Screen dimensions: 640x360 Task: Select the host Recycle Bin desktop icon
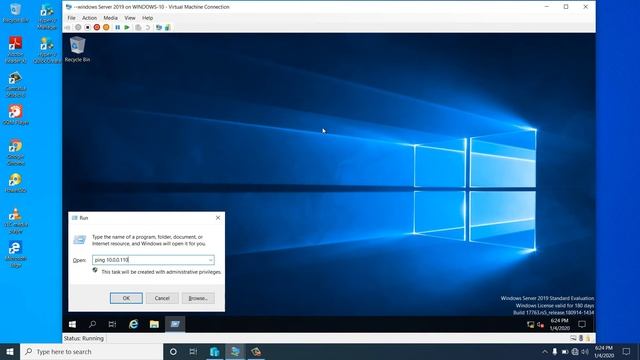click(16, 13)
